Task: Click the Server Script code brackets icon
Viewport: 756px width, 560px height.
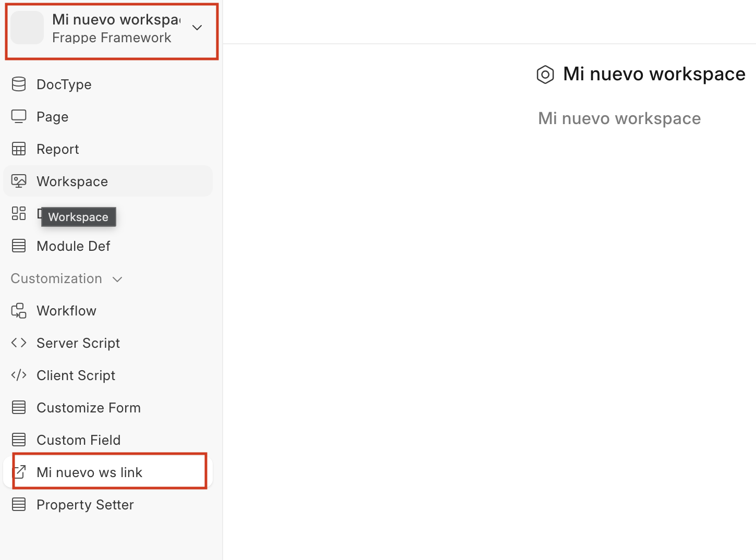Action: coord(19,343)
